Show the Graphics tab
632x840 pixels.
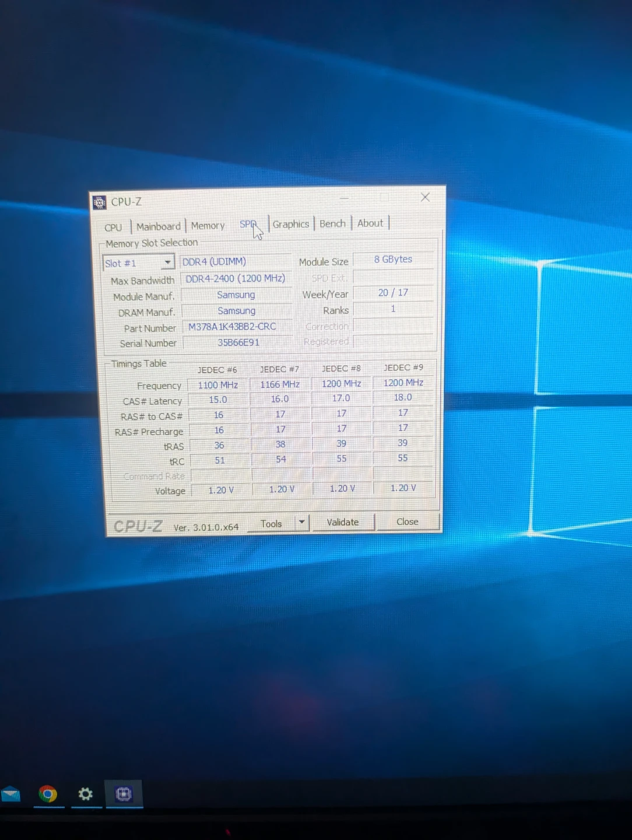(291, 224)
